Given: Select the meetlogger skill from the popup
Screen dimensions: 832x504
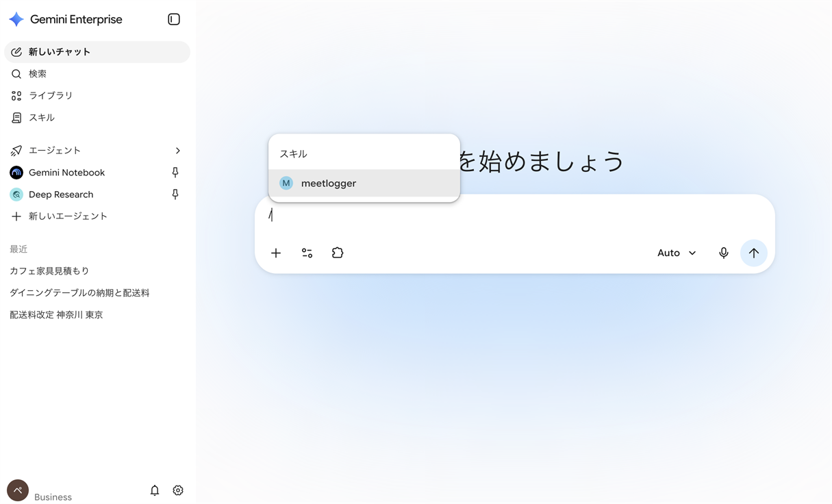Looking at the screenshot, I should (364, 184).
